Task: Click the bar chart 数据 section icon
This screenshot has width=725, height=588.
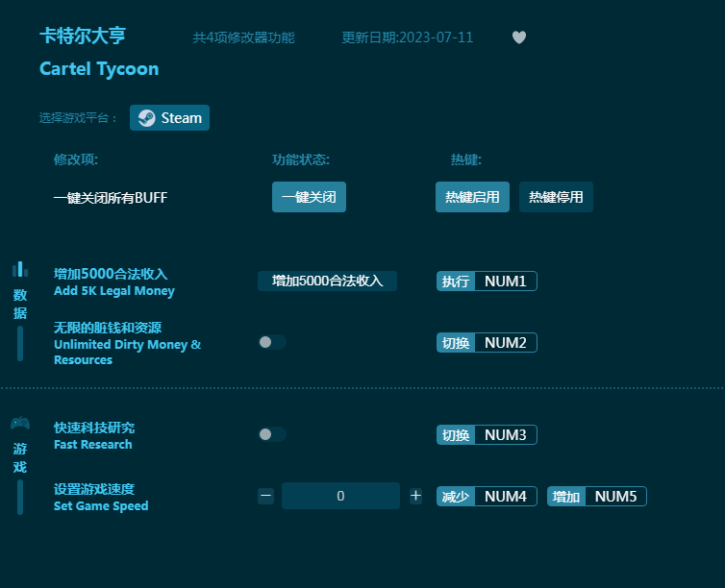Action: pyautogui.click(x=20, y=269)
